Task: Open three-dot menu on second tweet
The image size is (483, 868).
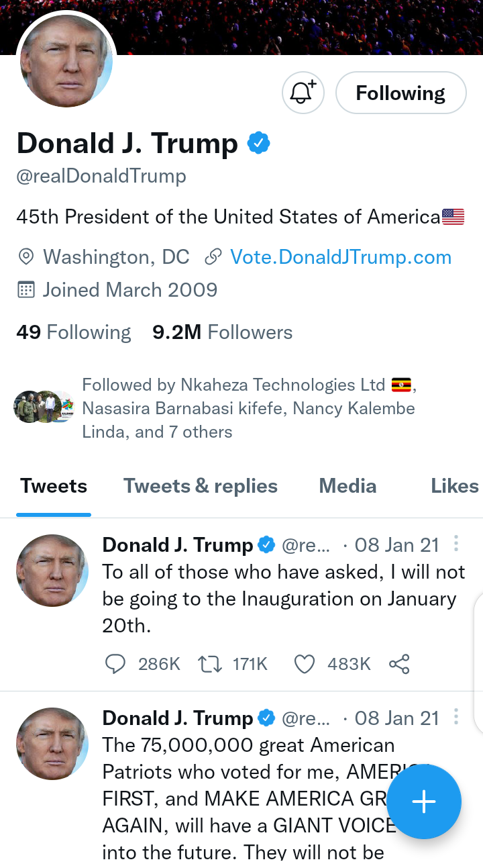Action: (x=456, y=717)
